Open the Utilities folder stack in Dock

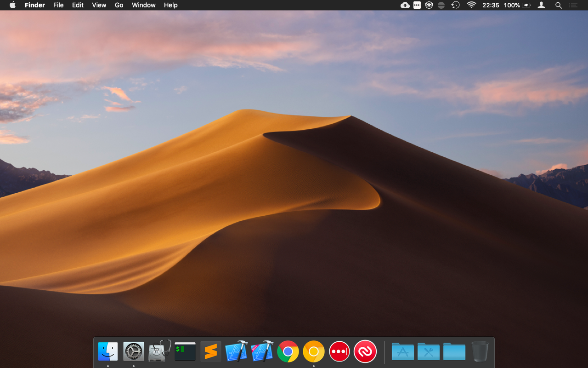coord(429,352)
